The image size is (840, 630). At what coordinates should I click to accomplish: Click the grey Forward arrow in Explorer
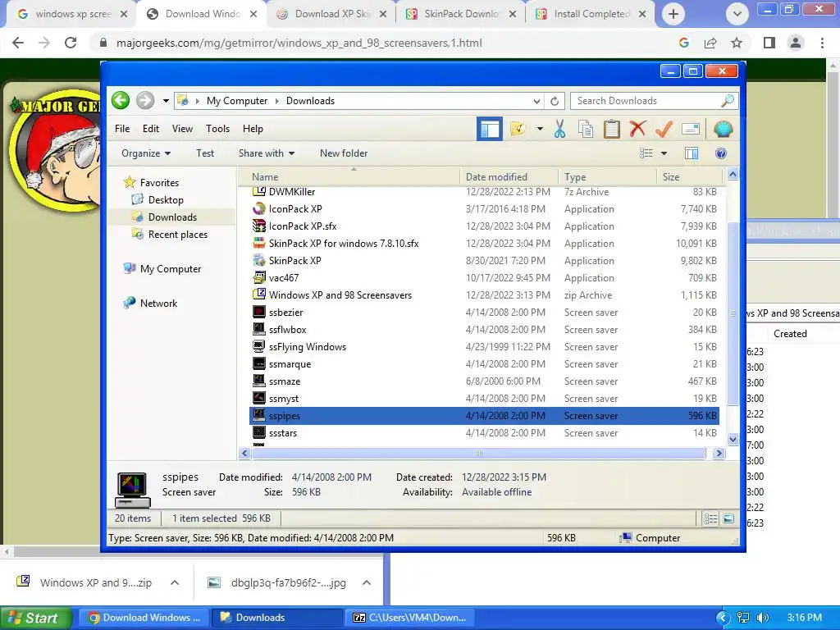click(x=145, y=100)
